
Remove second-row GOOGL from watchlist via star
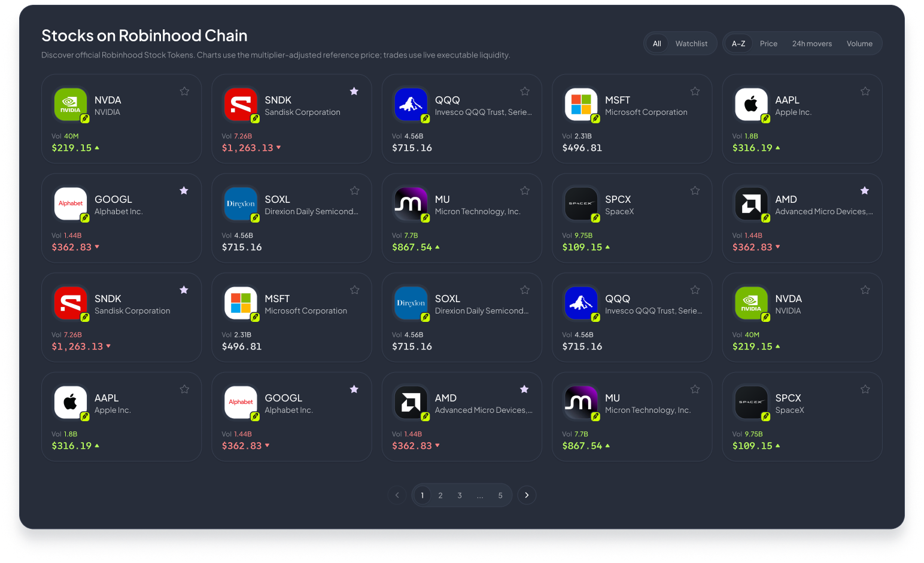(x=184, y=191)
